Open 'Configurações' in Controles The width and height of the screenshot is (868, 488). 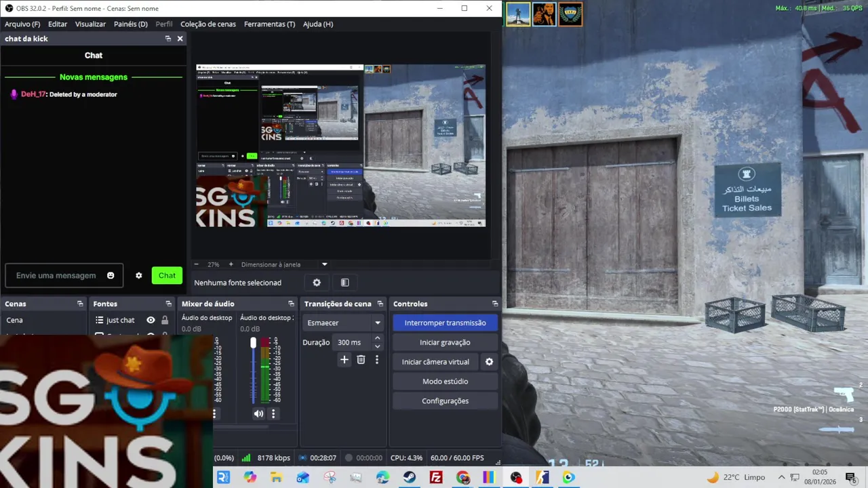coord(445,401)
